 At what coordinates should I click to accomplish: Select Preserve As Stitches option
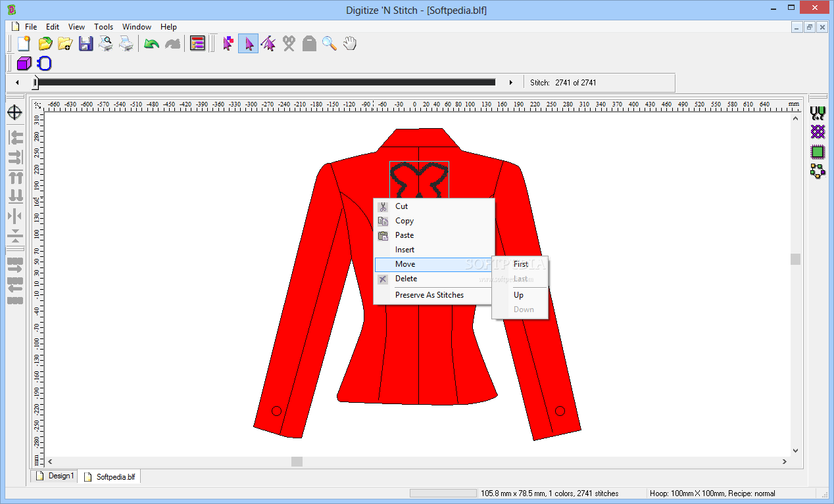coord(433,295)
